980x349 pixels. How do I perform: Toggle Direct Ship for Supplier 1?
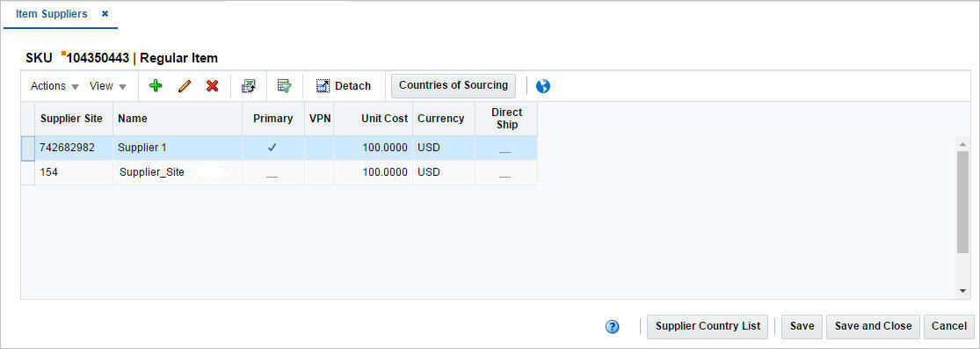point(505,150)
